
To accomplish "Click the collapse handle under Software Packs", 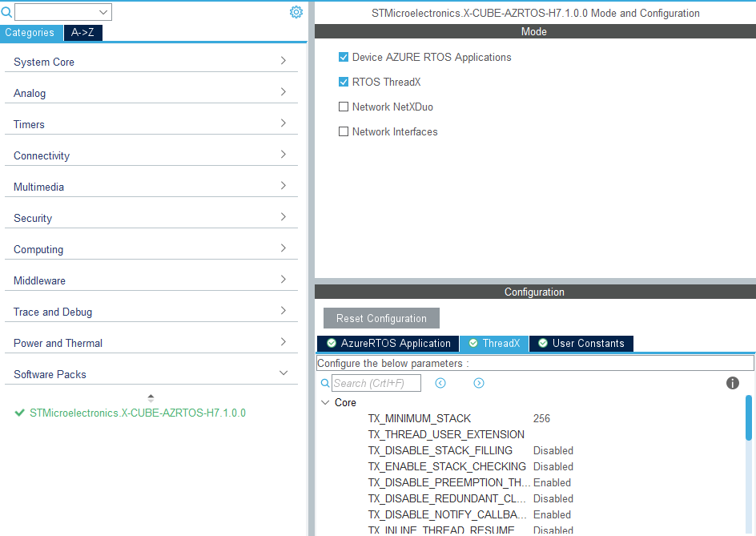I will point(151,398).
